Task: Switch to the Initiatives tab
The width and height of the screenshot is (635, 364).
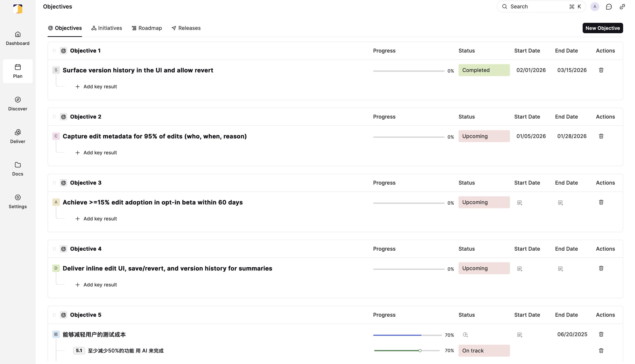Action: coord(107,28)
